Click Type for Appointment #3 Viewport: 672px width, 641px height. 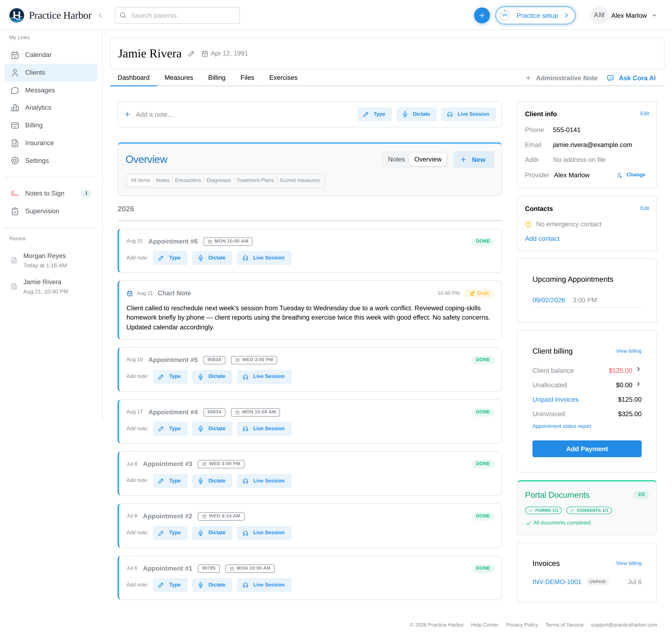tap(170, 481)
